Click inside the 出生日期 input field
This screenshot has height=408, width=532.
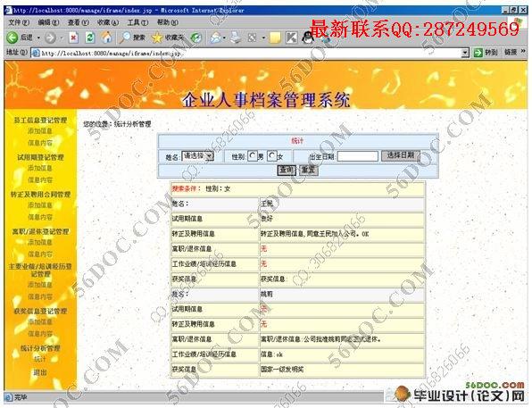(358, 156)
